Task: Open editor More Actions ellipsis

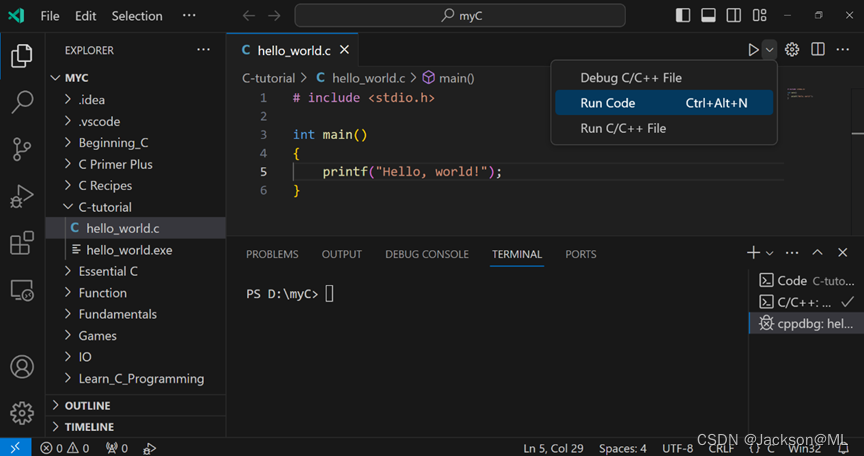Action: [843, 50]
